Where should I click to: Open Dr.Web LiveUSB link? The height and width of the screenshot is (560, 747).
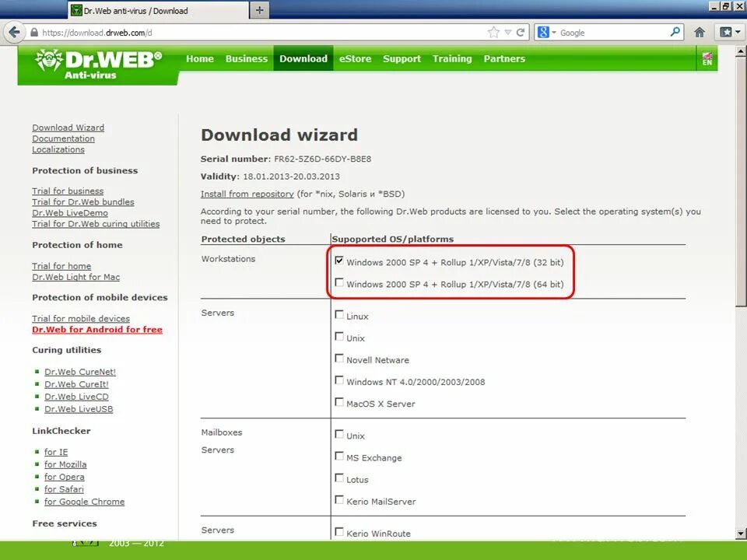[79, 409]
